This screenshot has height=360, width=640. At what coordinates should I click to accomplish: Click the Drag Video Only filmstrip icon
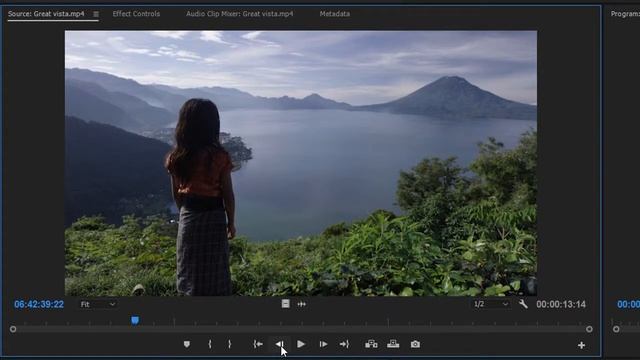click(x=285, y=304)
